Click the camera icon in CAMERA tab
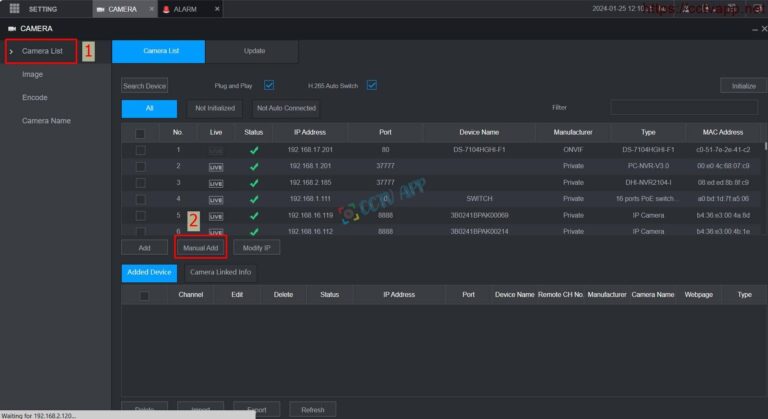 tap(100, 9)
